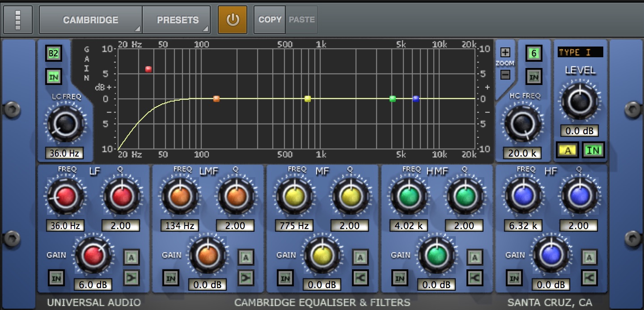The width and height of the screenshot is (644, 310).
Task: Click the MF 775 Hz frequency value
Action: tap(294, 225)
